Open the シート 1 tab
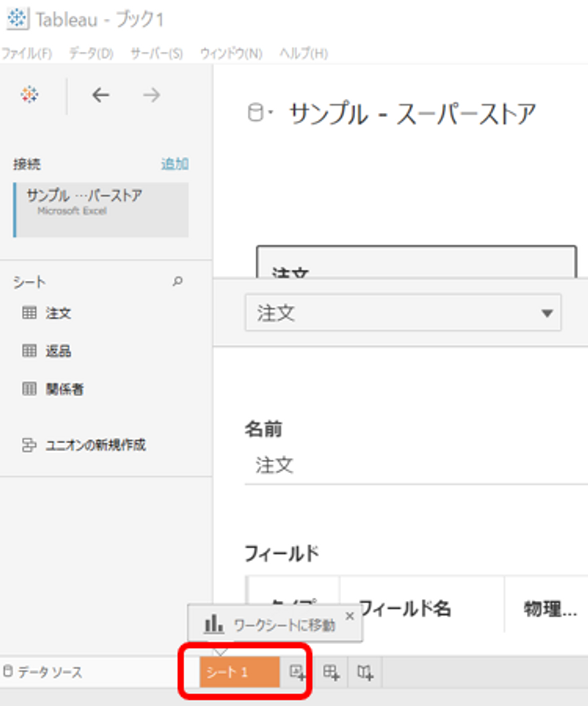 click(x=239, y=672)
